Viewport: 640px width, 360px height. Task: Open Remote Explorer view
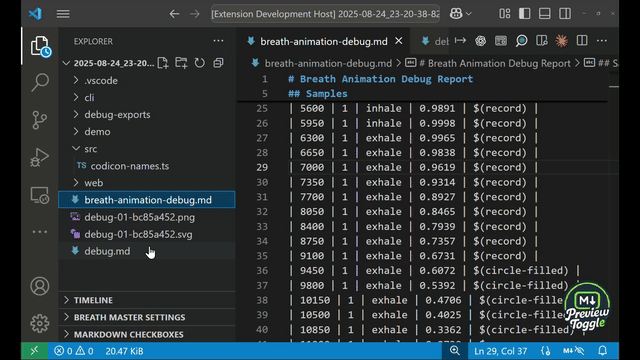(40, 195)
